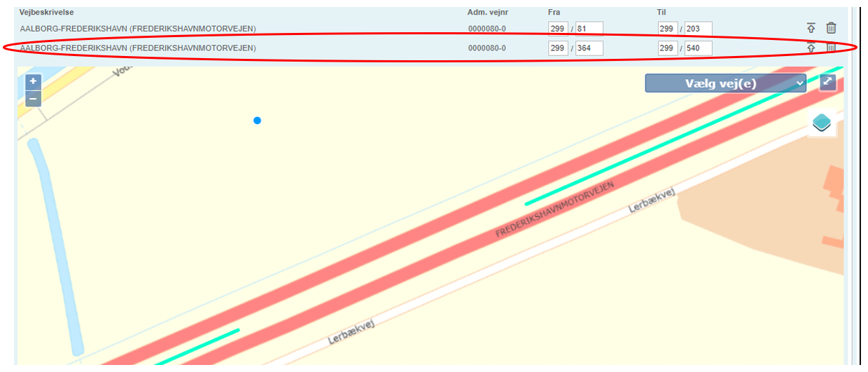
Task: Expand the map to fullscreen
Action: (x=827, y=83)
